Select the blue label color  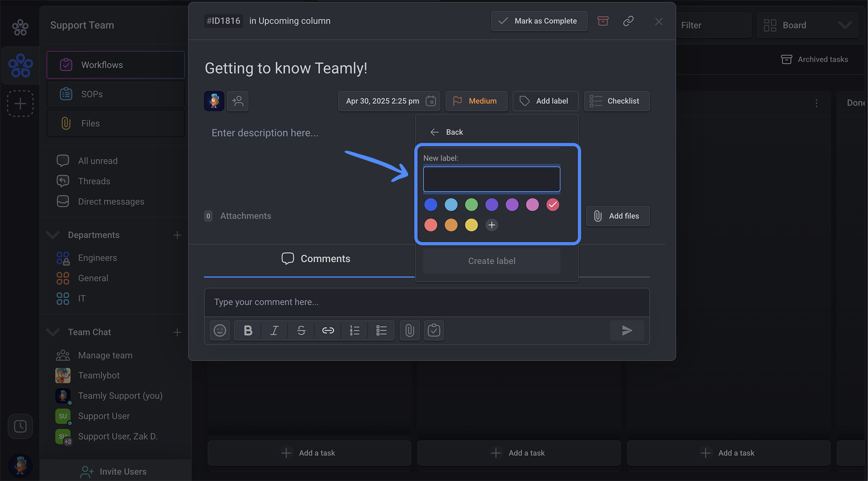431,205
